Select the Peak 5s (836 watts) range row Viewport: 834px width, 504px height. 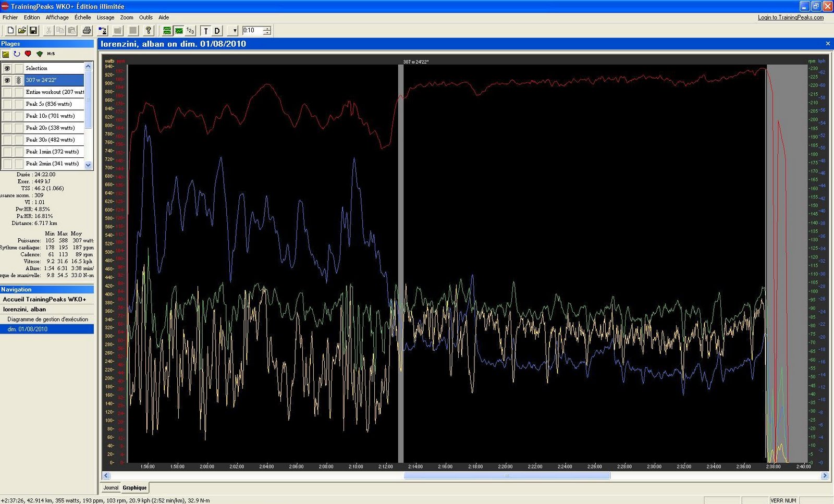54,104
